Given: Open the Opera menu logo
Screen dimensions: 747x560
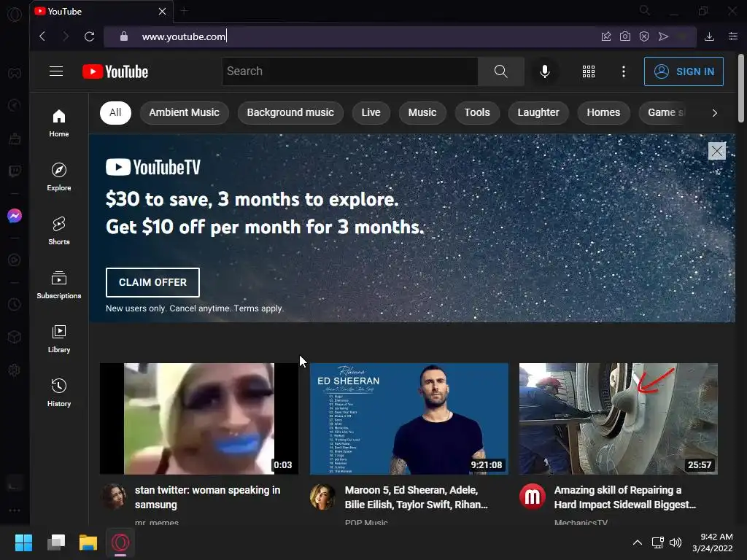Looking at the screenshot, I should point(15,15).
